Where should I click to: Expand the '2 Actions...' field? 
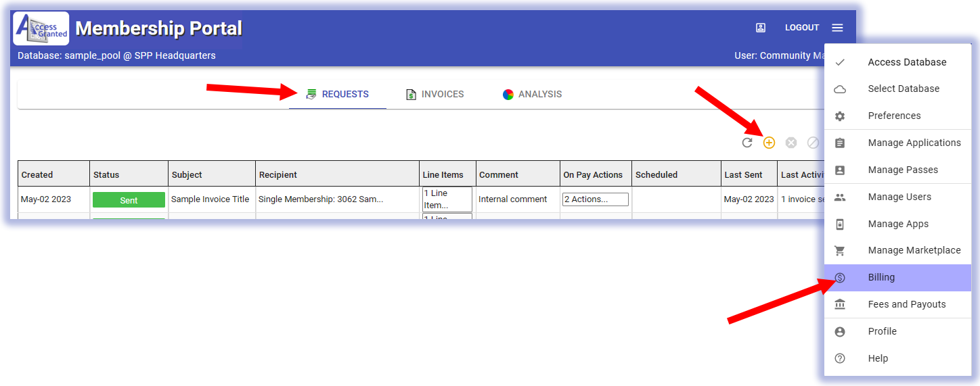click(x=595, y=199)
